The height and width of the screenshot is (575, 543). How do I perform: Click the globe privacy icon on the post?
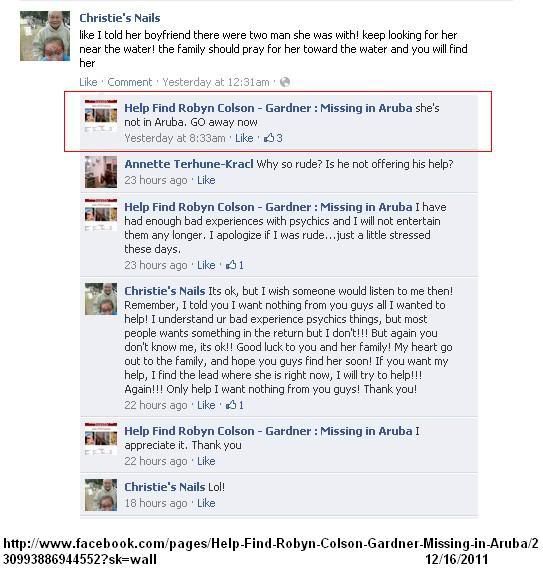[285, 82]
